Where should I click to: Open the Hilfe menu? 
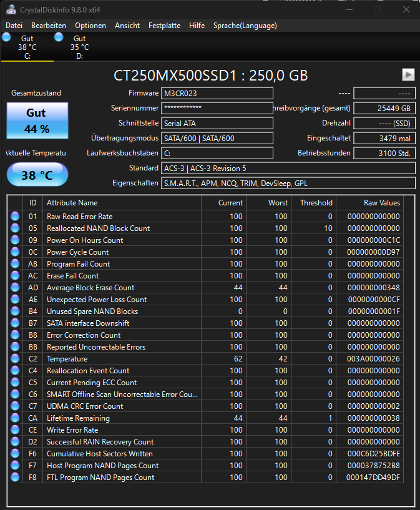[x=197, y=26]
